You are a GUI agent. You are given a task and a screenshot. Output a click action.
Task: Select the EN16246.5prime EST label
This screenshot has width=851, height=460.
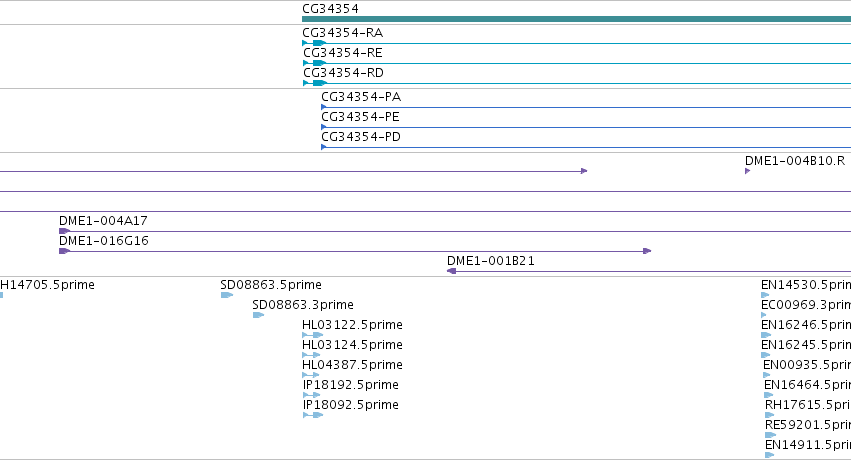pyautogui.click(x=806, y=325)
